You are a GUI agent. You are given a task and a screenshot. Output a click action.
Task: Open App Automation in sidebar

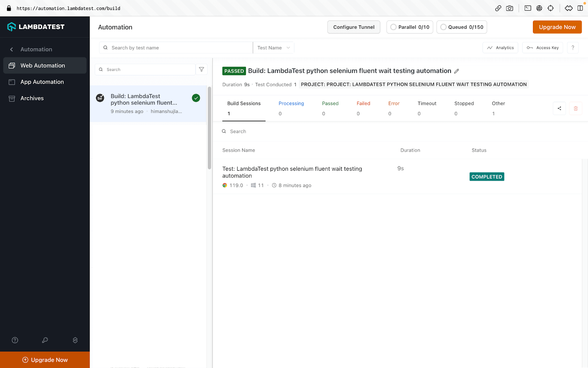[42, 82]
